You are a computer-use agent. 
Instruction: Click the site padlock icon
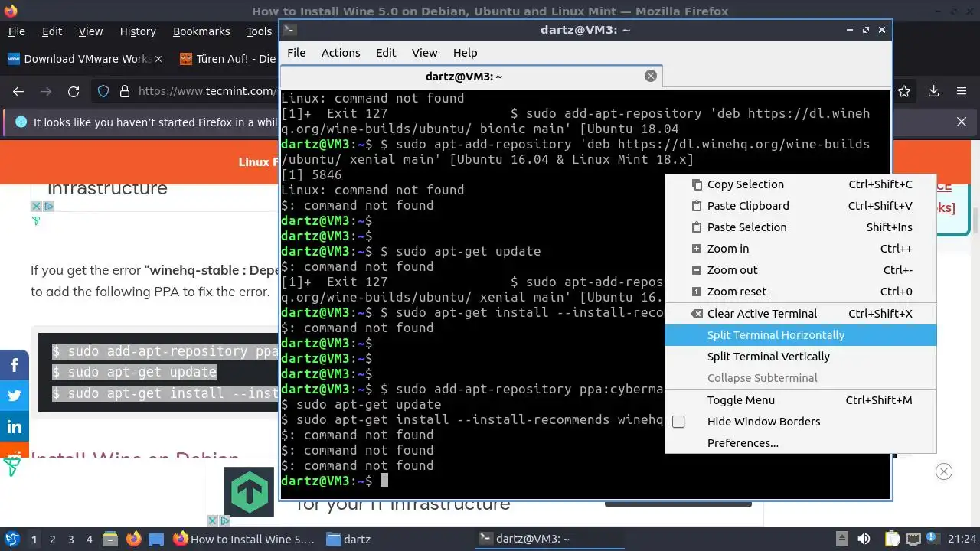pyautogui.click(x=125, y=92)
